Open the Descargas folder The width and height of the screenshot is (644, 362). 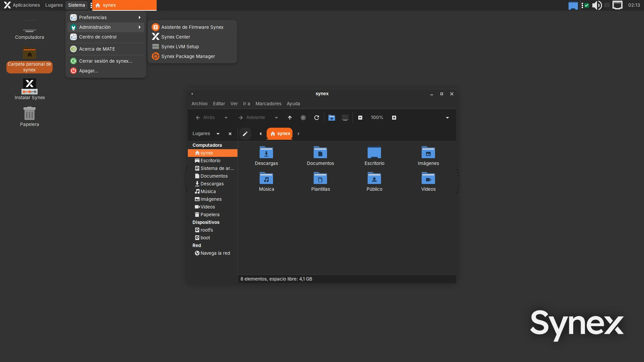click(266, 156)
